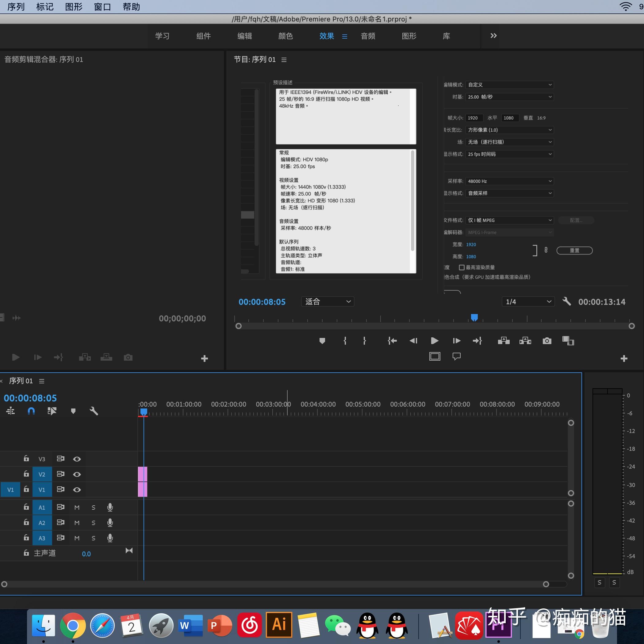Screen dimensions: 644x644
Task: Click the Lift icon in program monitor
Action: click(x=504, y=341)
